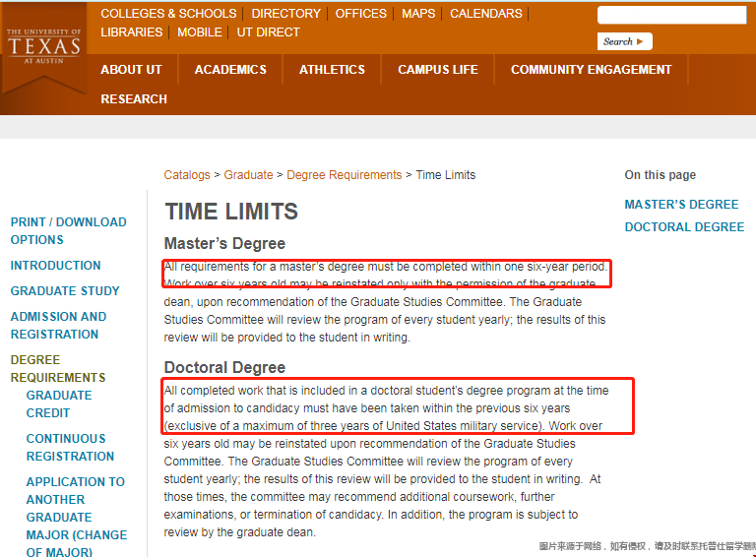Select UT Direct in the header
756x557 pixels.
268,32
